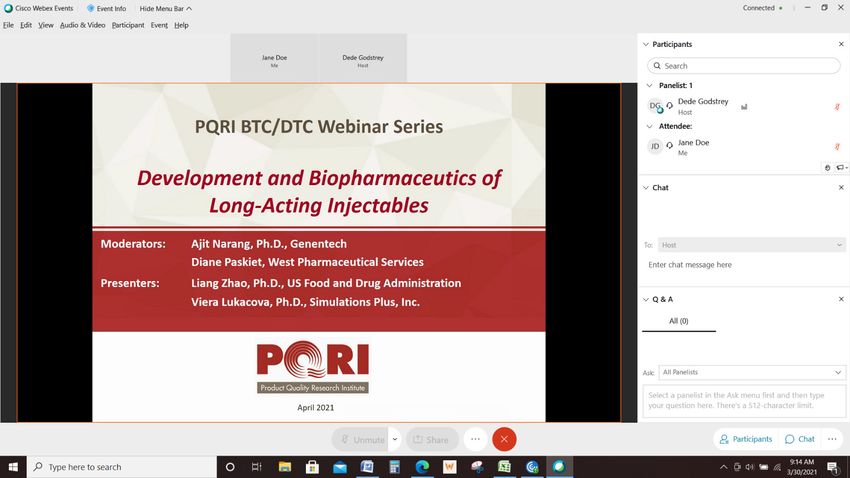Viewport: 850px width, 478px height.
Task: Open Task View in taskbar
Action: pyautogui.click(x=257, y=467)
